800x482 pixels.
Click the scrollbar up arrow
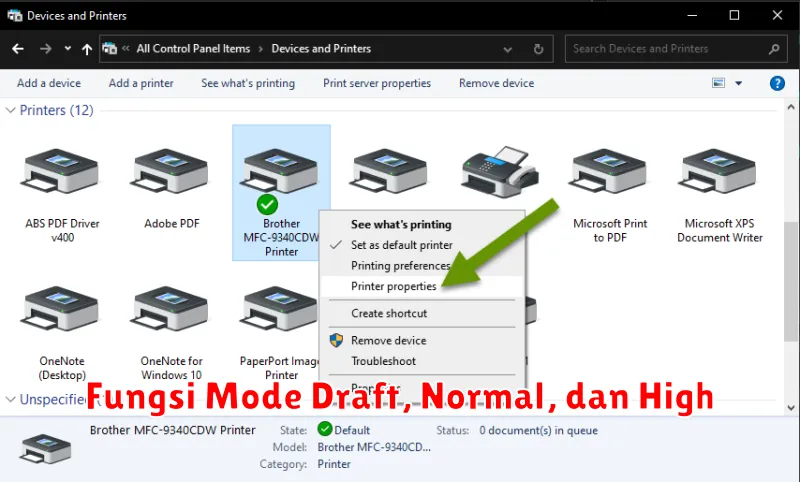tap(790, 107)
